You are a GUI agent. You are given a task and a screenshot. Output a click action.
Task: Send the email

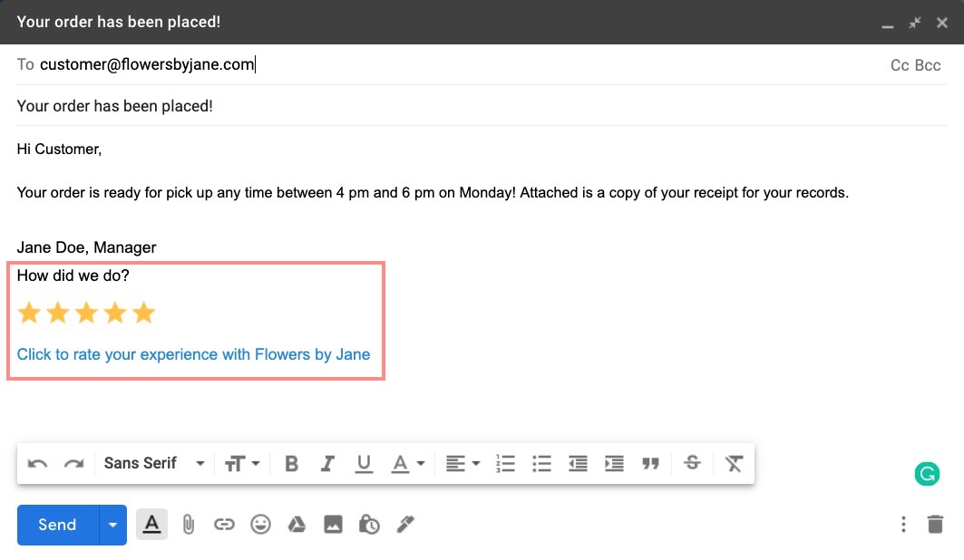point(58,525)
